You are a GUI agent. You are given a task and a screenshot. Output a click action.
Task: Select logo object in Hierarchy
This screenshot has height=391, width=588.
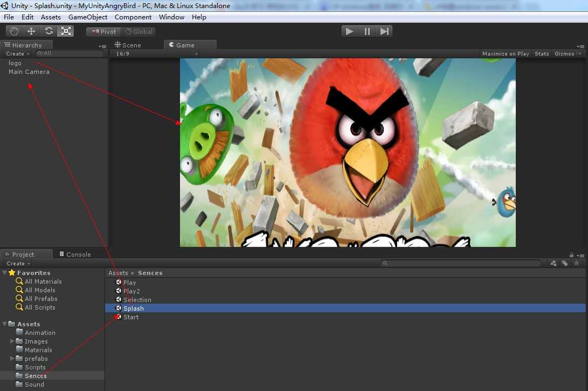pos(15,63)
